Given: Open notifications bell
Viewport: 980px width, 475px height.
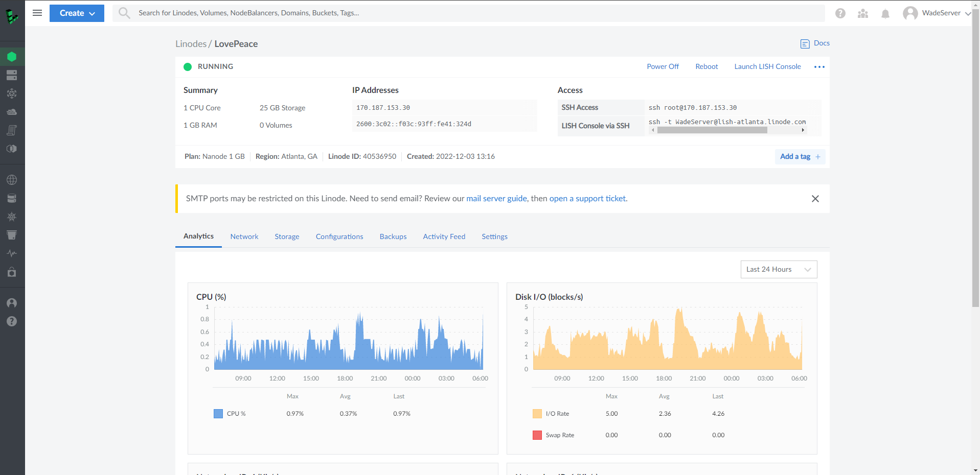Looking at the screenshot, I should coord(885,13).
